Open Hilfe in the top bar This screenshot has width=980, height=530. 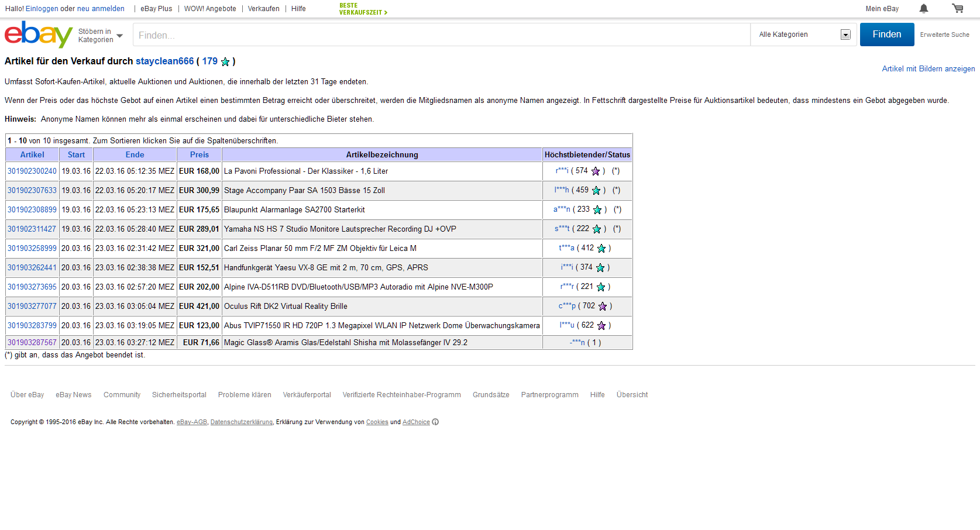pyautogui.click(x=298, y=9)
